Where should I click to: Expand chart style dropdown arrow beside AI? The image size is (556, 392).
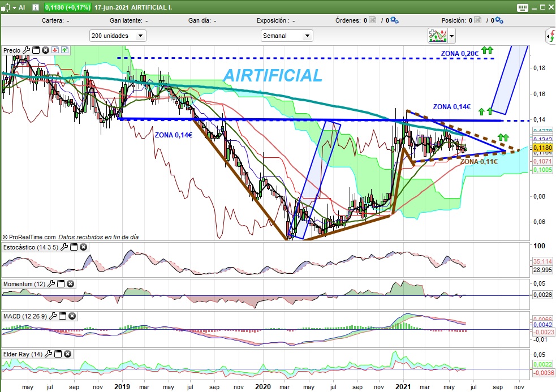click(15, 7)
